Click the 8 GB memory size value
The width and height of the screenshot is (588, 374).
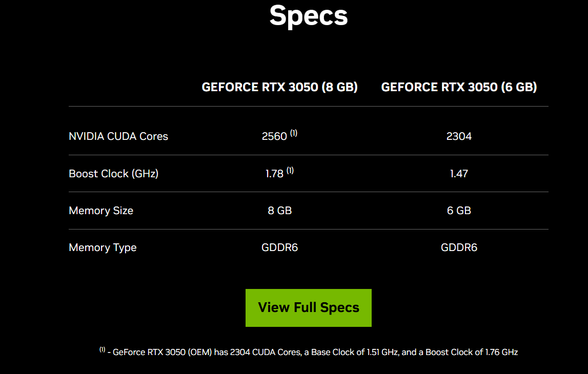click(279, 211)
